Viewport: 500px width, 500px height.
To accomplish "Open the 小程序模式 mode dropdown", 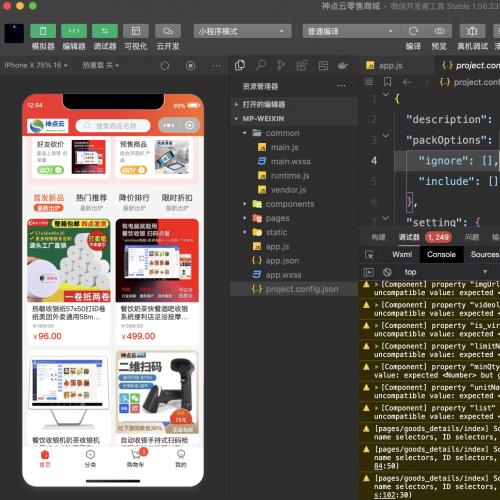I will point(242,31).
